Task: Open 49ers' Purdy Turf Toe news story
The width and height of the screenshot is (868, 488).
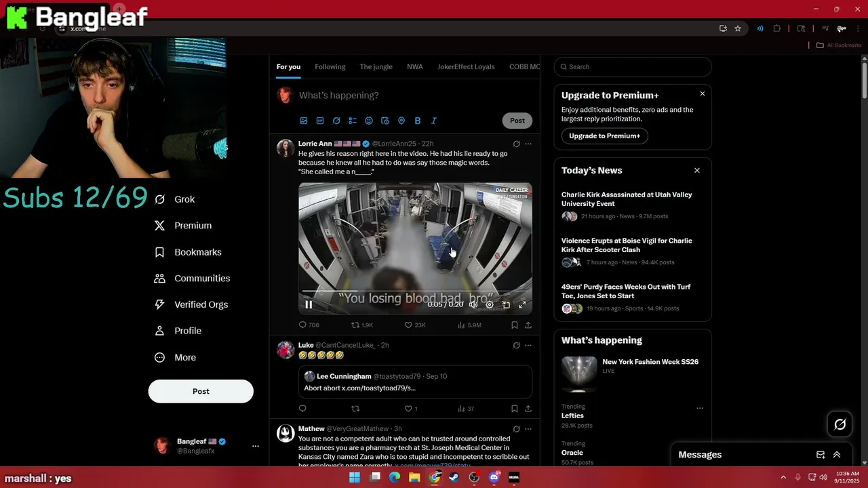Action: tap(626, 291)
